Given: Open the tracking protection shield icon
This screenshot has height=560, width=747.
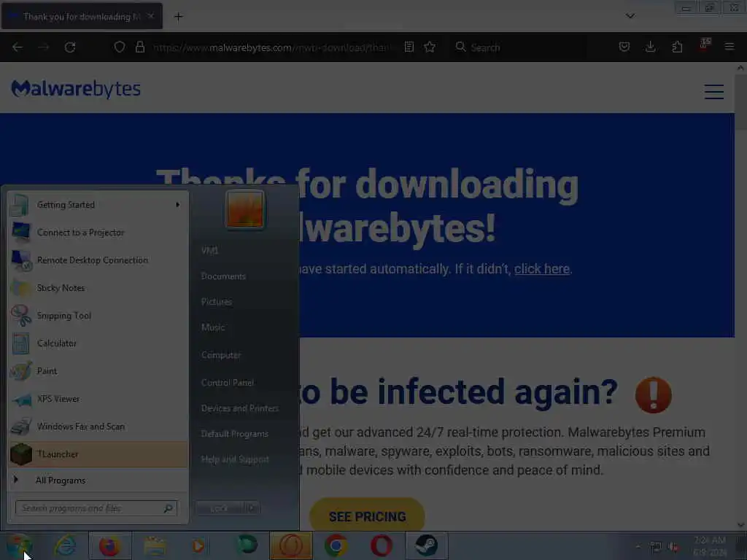Looking at the screenshot, I should pyautogui.click(x=120, y=47).
